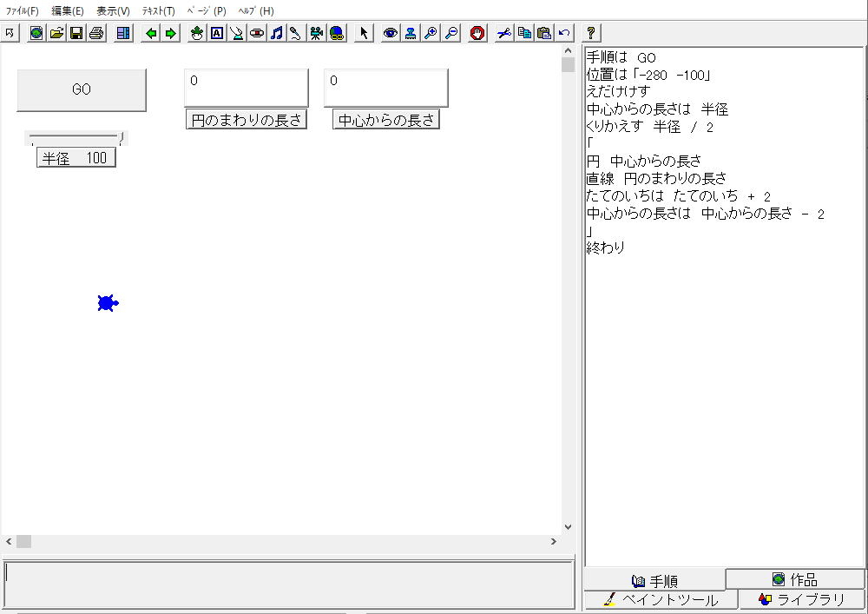Click the save floppy disk icon
Screen dimensions: 868x614
(76, 33)
